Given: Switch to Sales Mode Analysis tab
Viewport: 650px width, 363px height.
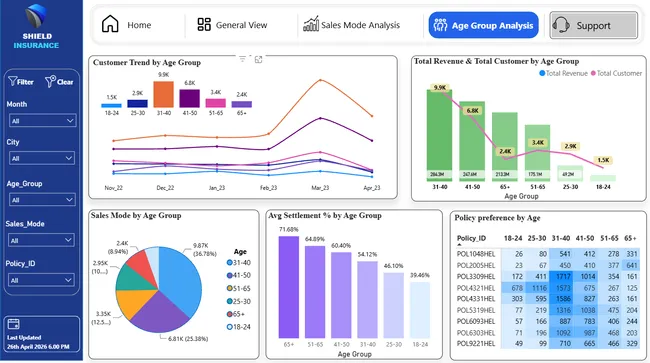Looking at the screenshot, I should pos(352,25).
